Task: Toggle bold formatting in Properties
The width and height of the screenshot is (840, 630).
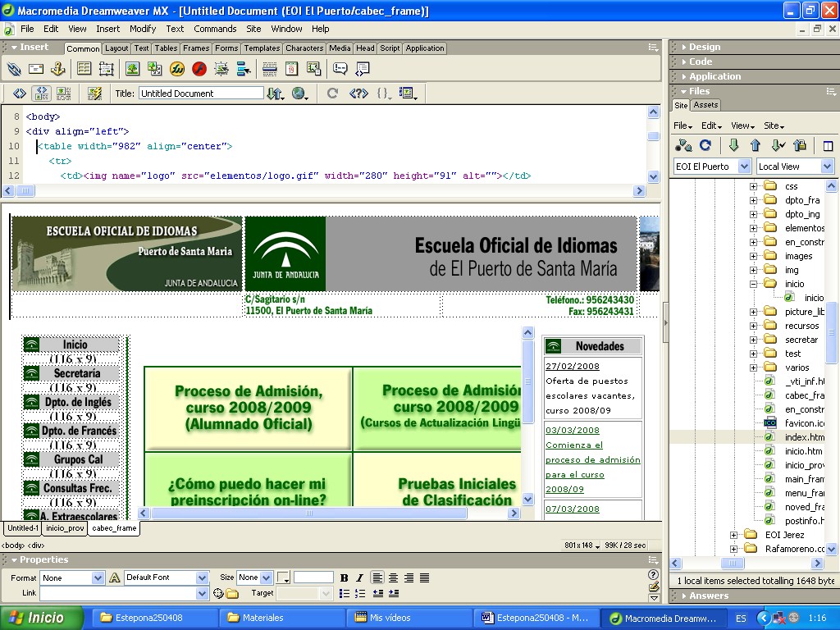Action: pos(345,578)
